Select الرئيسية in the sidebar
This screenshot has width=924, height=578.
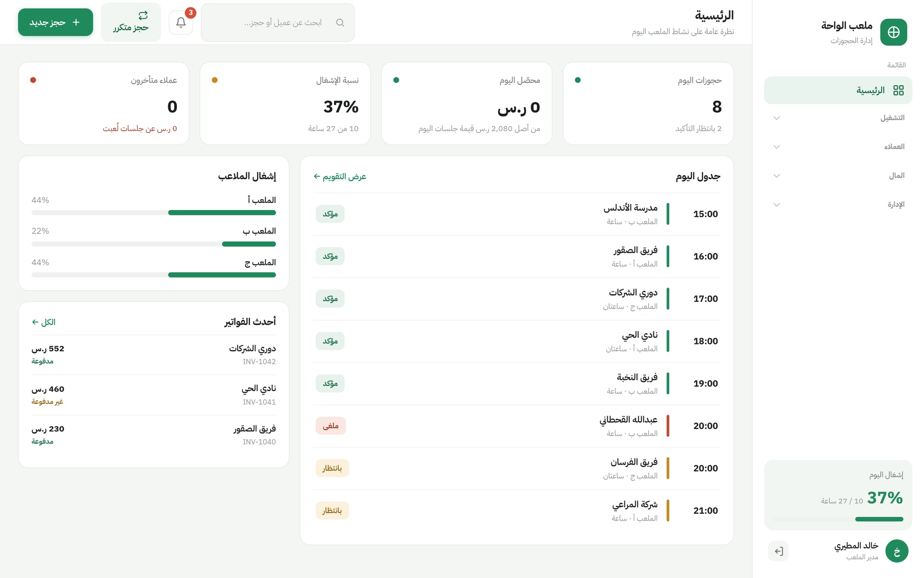coord(838,91)
